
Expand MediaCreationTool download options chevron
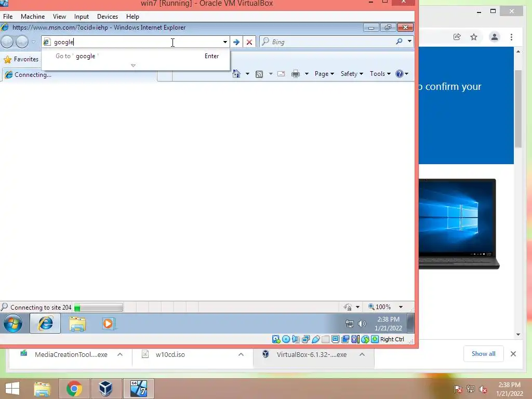point(120,354)
